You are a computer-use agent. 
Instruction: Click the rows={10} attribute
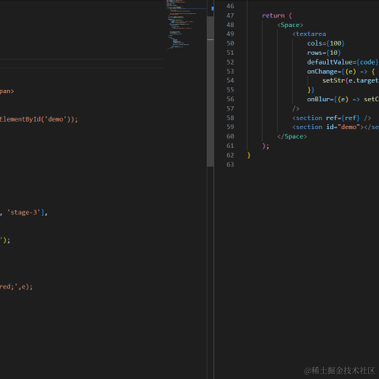(x=324, y=53)
